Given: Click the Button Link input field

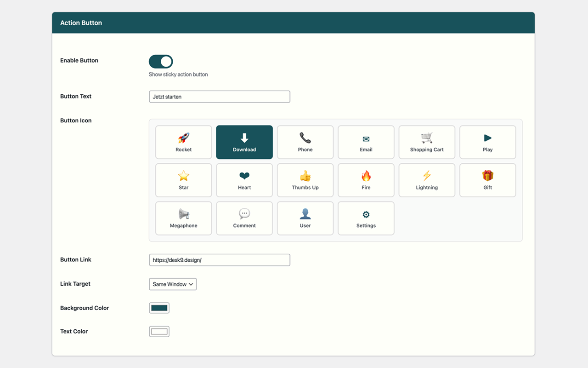Looking at the screenshot, I should pyautogui.click(x=219, y=259).
